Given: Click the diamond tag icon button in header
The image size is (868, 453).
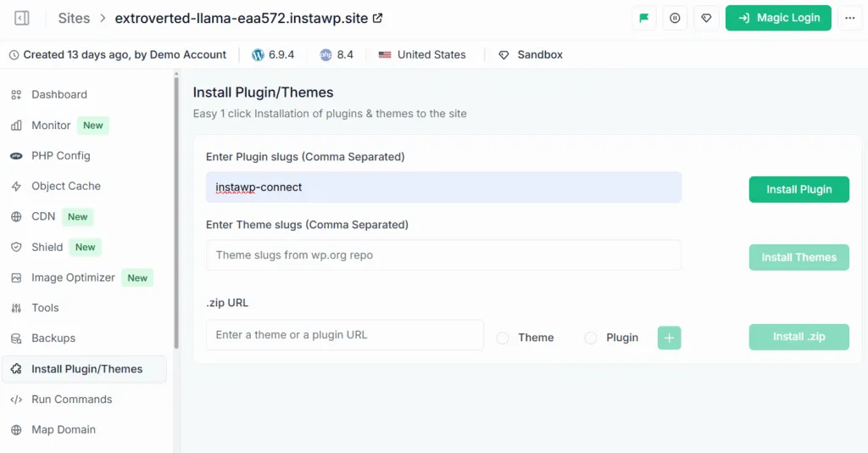Looking at the screenshot, I should [x=706, y=18].
